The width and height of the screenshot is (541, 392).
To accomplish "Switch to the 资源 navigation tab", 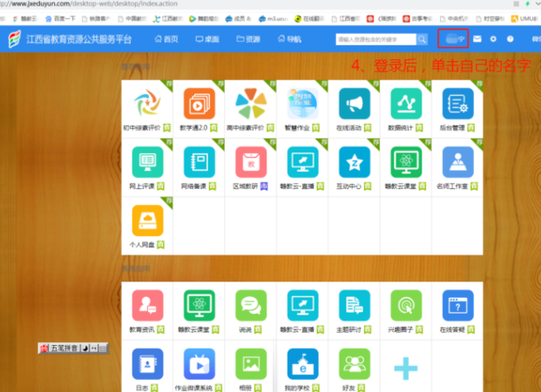I will click(247, 39).
